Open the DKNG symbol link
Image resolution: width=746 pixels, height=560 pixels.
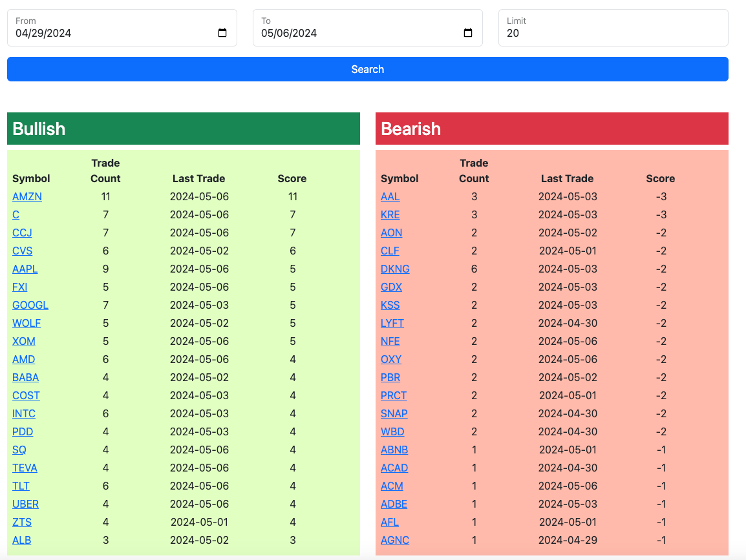395,269
